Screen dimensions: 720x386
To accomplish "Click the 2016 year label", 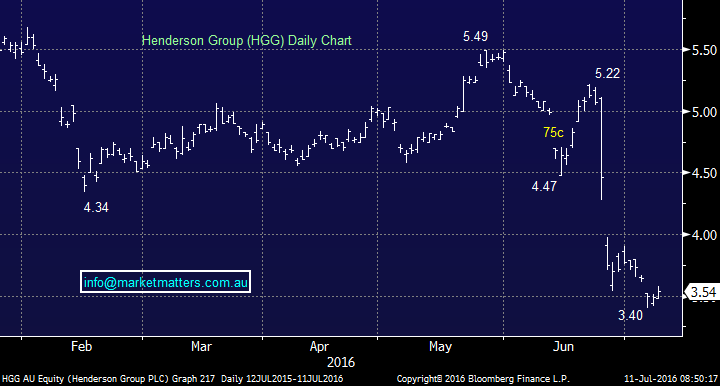I will tap(341, 363).
